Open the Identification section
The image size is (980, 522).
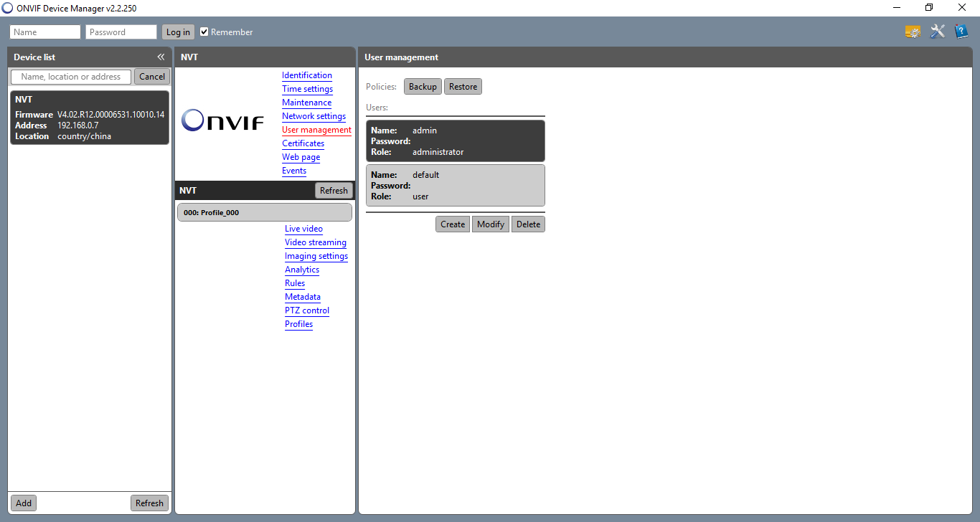306,75
